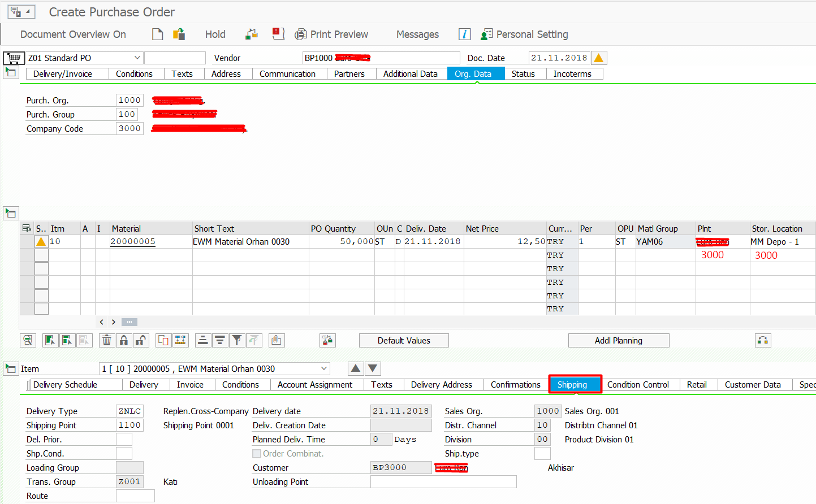Click the shopping cart header icon
Screen dimensions: 816x504
click(14, 58)
